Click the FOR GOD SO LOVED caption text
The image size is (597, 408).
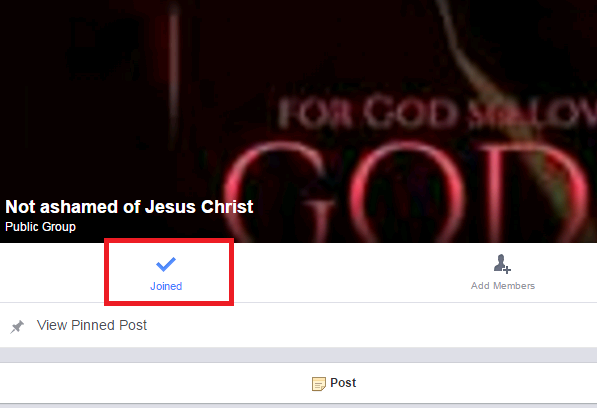pos(437,112)
